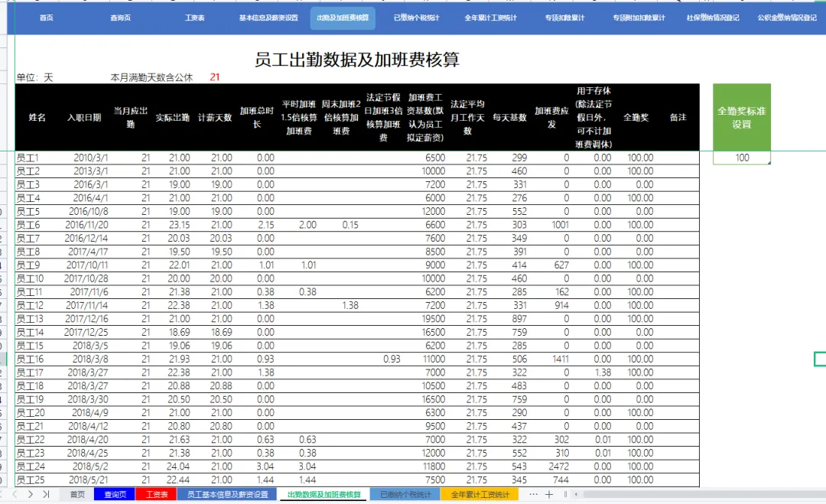Jump to last sheet arrow icon
Image resolution: width=826 pixels, height=504 pixels.
point(47,495)
